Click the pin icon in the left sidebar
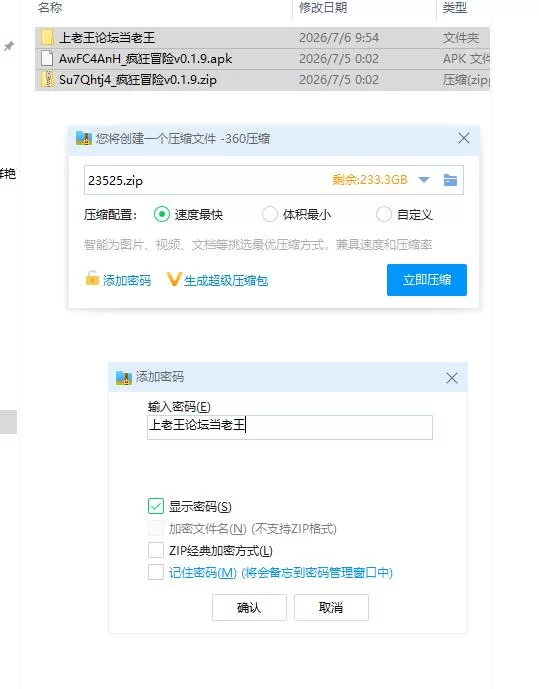Screen dimensions: 539x689 (9, 46)
